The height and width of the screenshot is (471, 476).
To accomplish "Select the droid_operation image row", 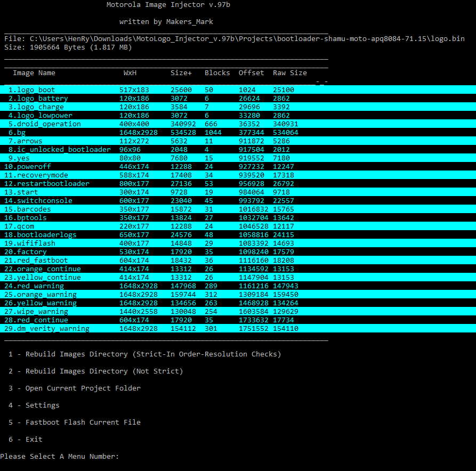I will pyautogui.click(x=45, y=124).
